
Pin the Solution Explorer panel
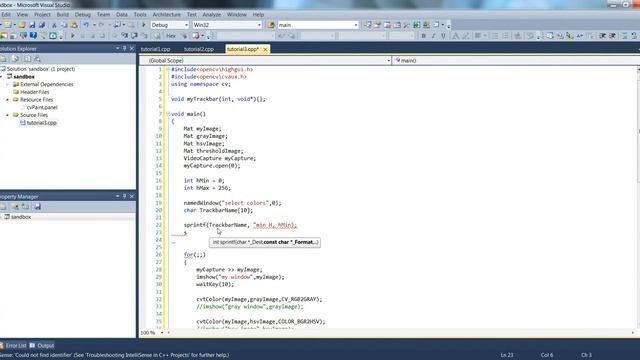tap(124, 49)
